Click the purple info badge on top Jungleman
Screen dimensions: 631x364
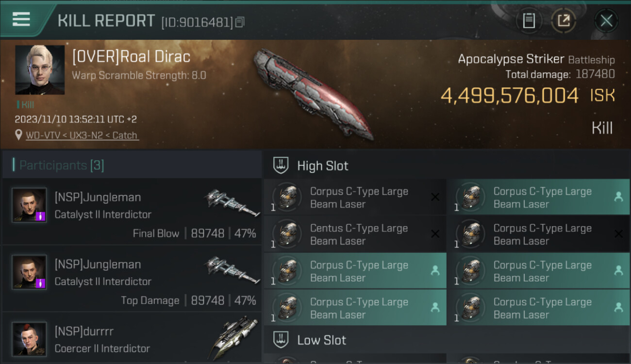(x=42, y=216)
